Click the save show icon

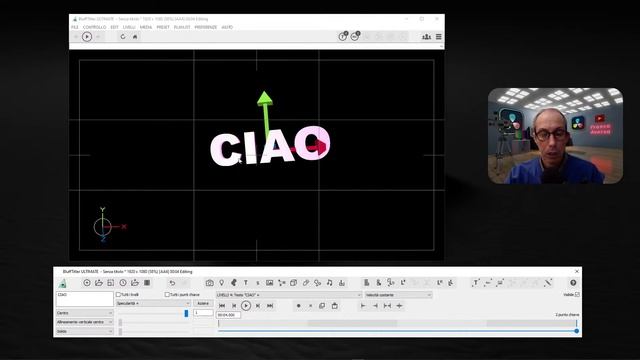(111, 282)
